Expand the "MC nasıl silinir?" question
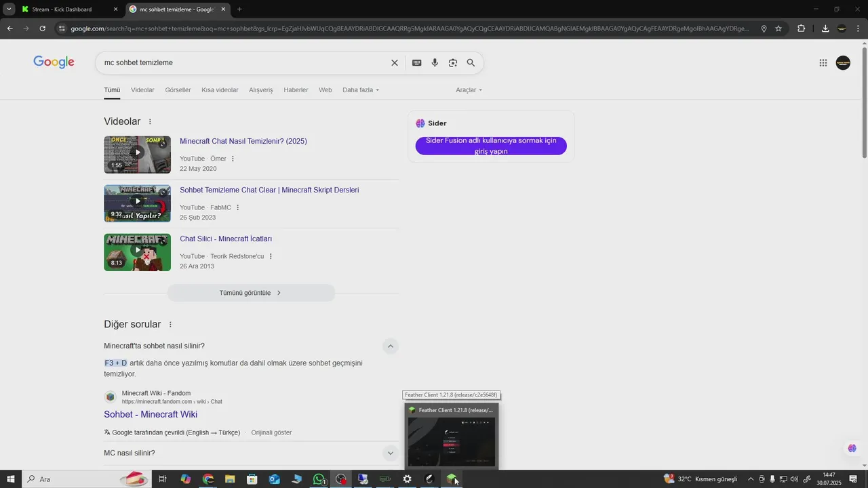Screen dimensions: 868x488 tap(390, 453)
